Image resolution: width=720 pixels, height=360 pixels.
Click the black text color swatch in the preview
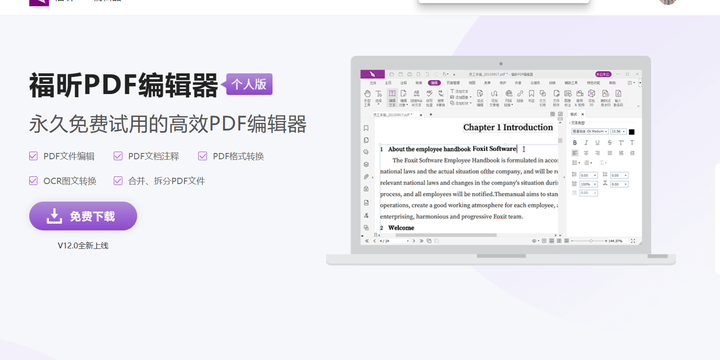(631, 132)
